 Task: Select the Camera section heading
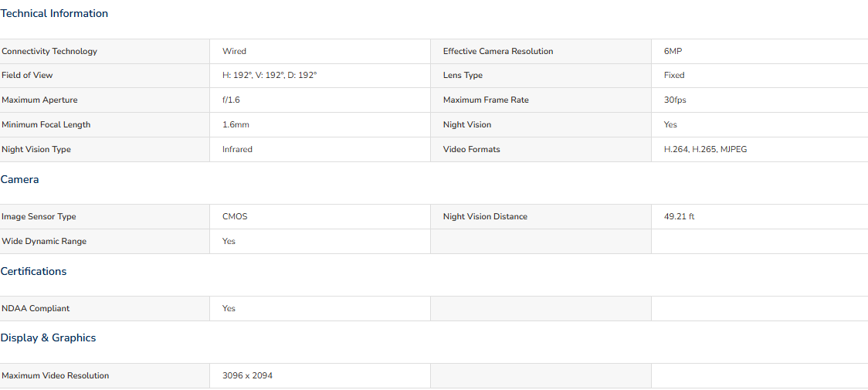pos(19,179)
